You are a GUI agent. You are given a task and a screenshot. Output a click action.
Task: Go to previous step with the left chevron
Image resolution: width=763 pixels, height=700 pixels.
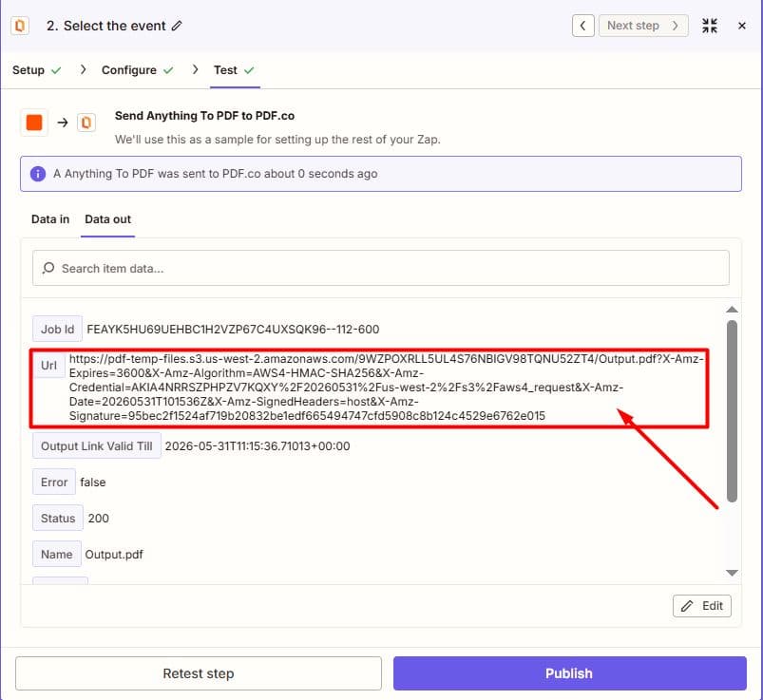tap(583, 26)
